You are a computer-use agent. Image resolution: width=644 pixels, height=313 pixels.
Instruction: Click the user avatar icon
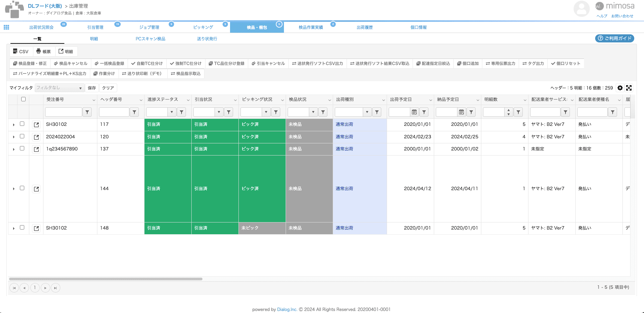click(x=581, y=9)
